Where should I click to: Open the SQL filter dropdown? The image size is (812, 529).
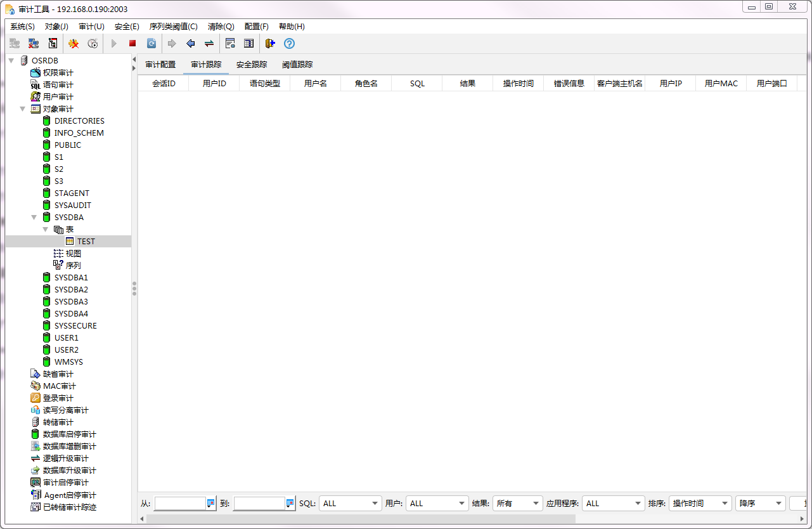pos(350,504)
